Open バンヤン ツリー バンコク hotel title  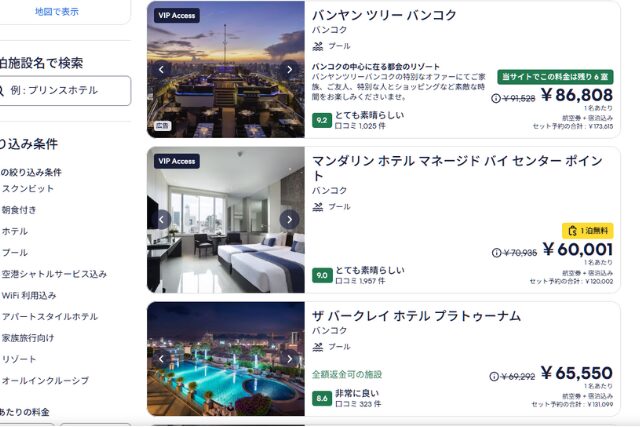(x=384, y=15)
